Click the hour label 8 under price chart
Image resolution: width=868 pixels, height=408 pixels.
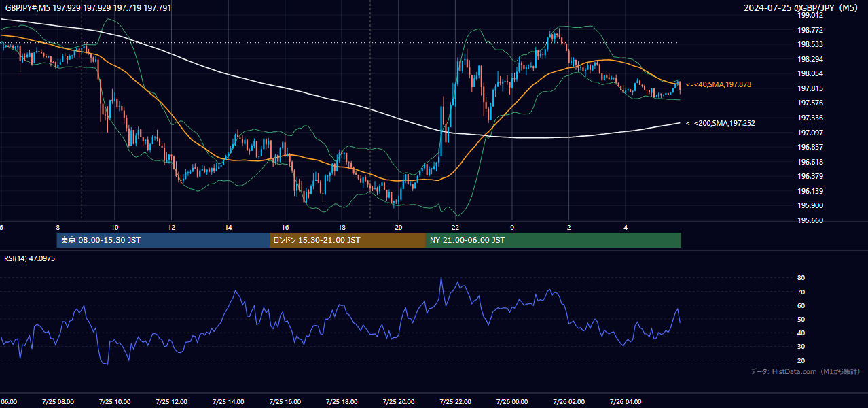pos(58,227)
